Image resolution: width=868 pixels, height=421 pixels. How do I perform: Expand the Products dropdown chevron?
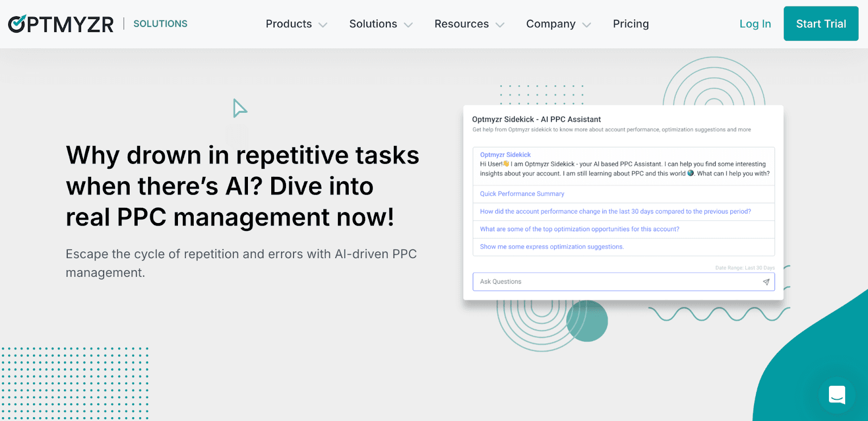click(x=323, y=25)
